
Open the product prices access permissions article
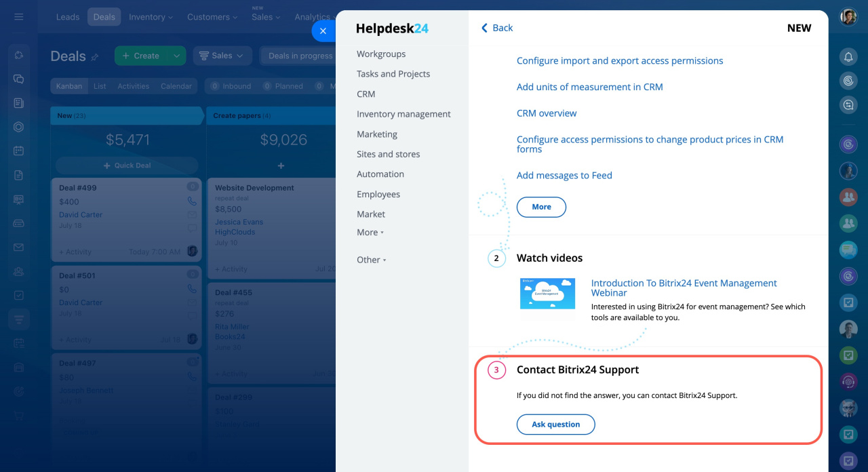650,144
